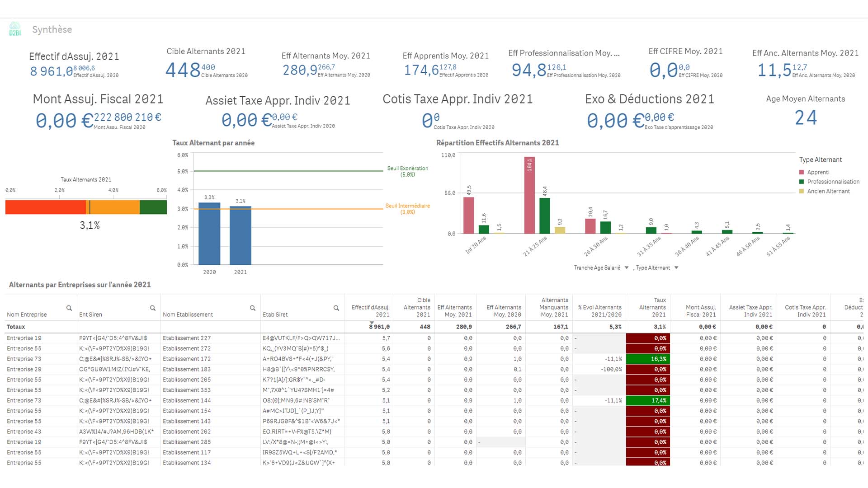868x488 pixels.
Task: Click the 16,3% green taux cell
Action: click(x=647, y=359)
